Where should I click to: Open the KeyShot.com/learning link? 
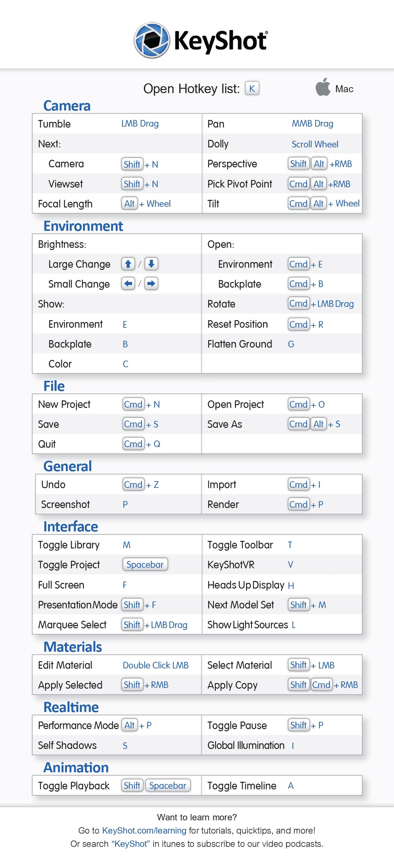(x=144, y=830)
